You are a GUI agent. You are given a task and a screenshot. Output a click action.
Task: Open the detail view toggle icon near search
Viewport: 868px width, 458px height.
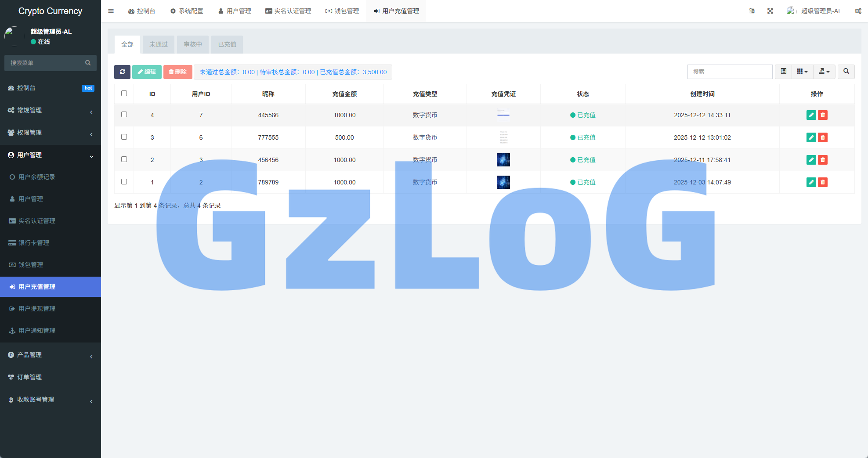(783, 71)
